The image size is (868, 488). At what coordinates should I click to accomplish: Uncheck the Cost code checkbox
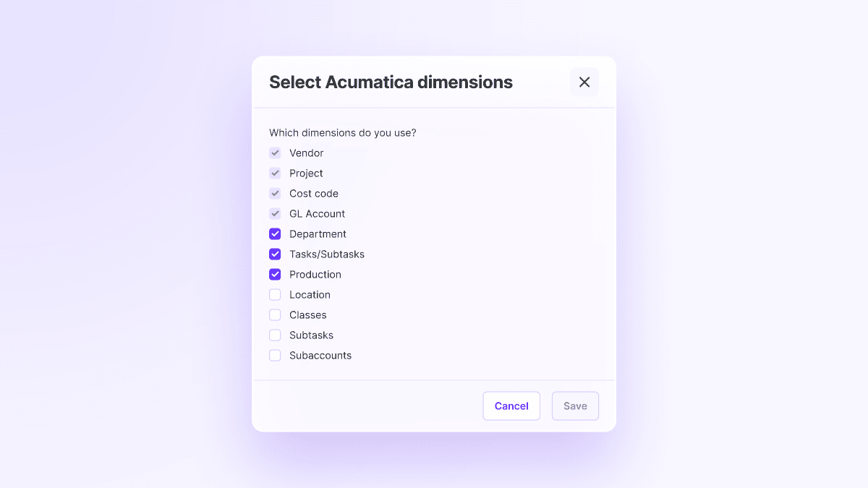(x=275, y=193)
